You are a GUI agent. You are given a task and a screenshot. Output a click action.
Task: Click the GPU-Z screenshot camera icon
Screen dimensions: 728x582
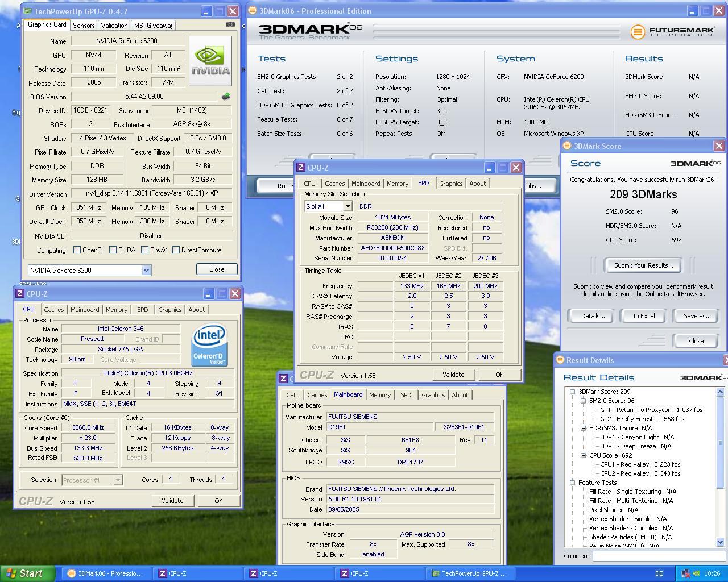point(230,24)
